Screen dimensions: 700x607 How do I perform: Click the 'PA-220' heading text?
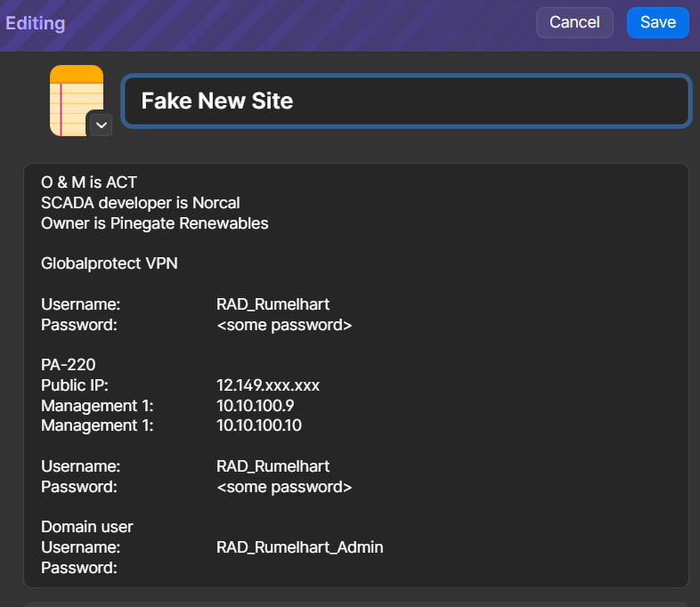click(x=68, y=365)
